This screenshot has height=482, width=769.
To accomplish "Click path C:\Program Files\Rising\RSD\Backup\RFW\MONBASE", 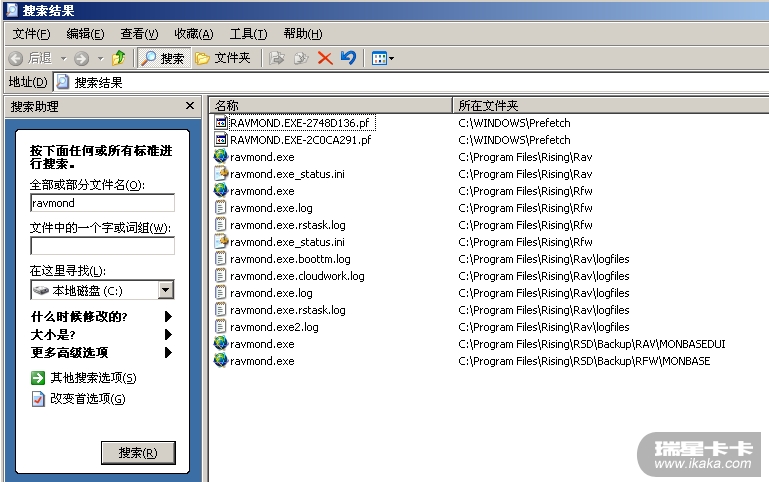I will [584, 361].
